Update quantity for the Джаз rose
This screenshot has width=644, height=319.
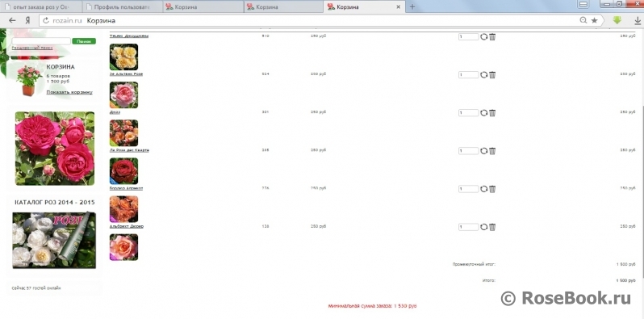click(x=484, y=112)
